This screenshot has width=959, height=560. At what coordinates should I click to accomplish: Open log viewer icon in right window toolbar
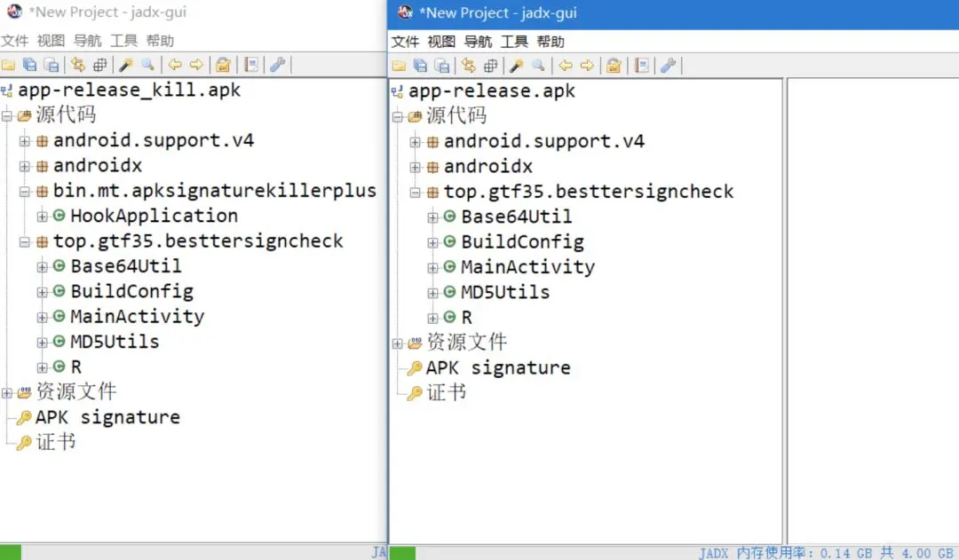coord(642,66)
